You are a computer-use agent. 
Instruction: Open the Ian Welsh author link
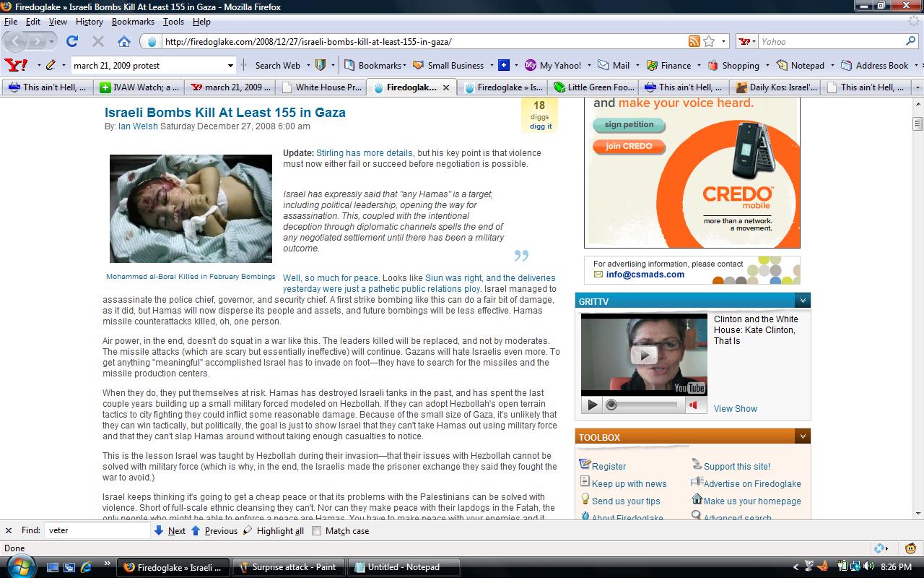pyautogui.click(x=138, y=126)
